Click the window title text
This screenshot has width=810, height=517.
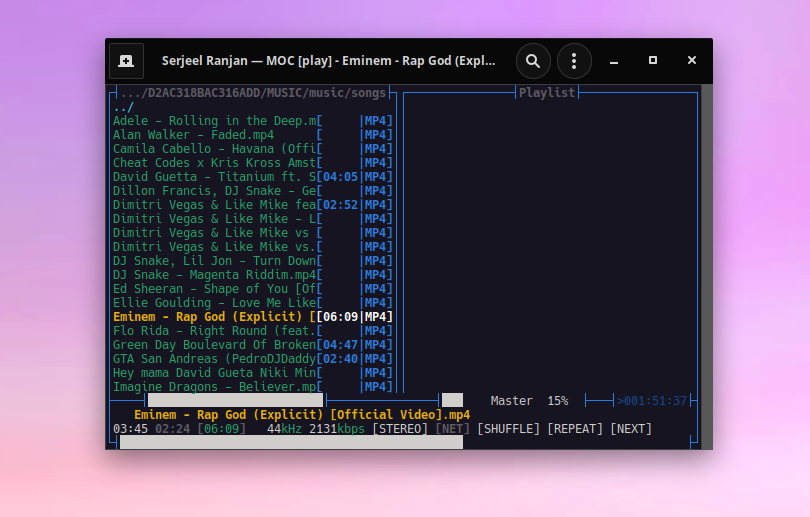(329, 61)
